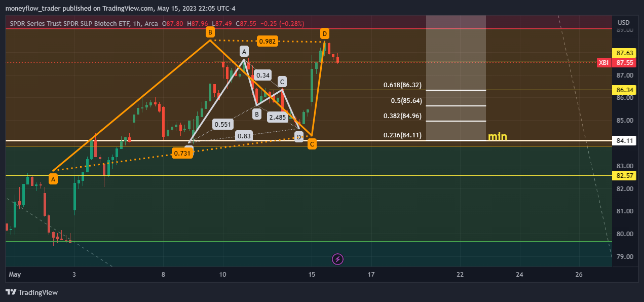Select the orange D pattern point label
Screen dimensions: 644x302
click(325, 34)
